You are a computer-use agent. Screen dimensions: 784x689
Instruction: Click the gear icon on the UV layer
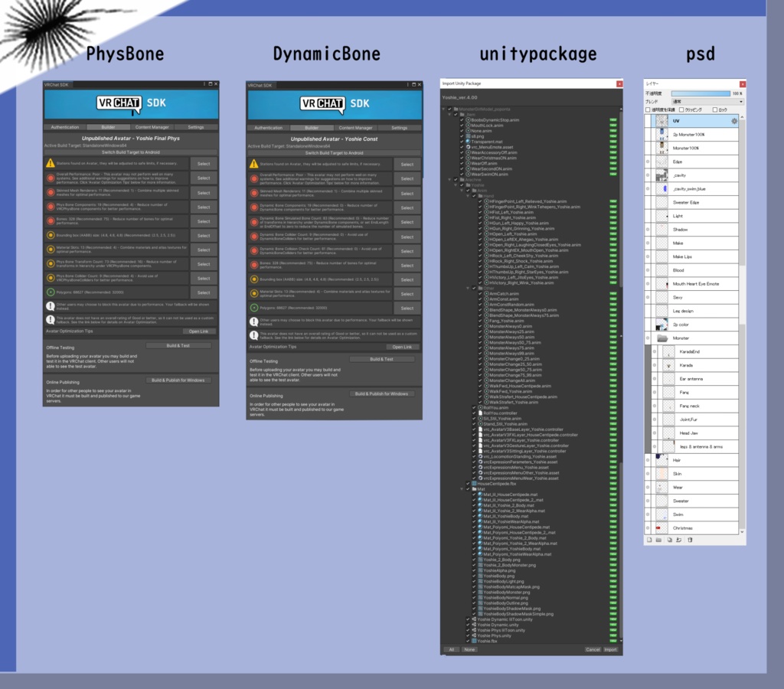[x=734, y=121]
